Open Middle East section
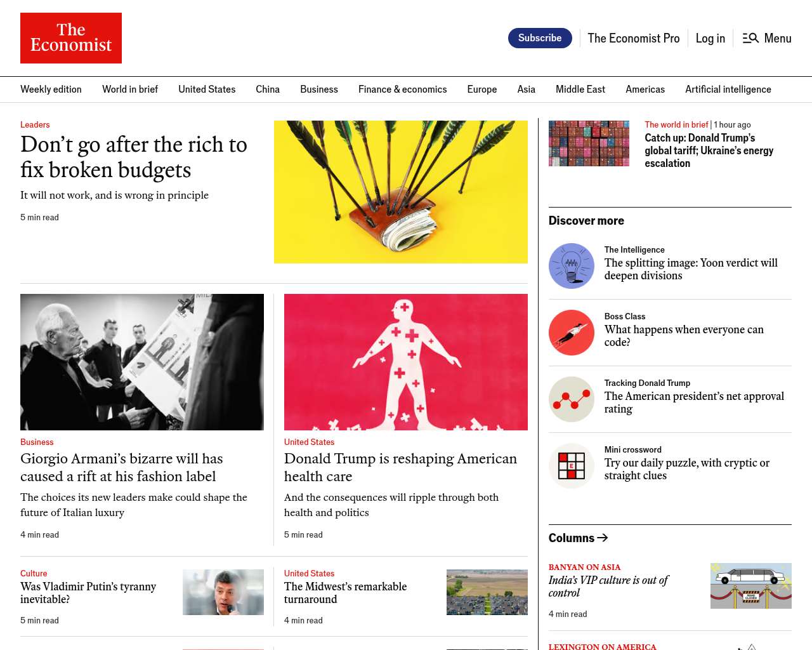Screen dimensions: 812x650 tap(580, 90)
